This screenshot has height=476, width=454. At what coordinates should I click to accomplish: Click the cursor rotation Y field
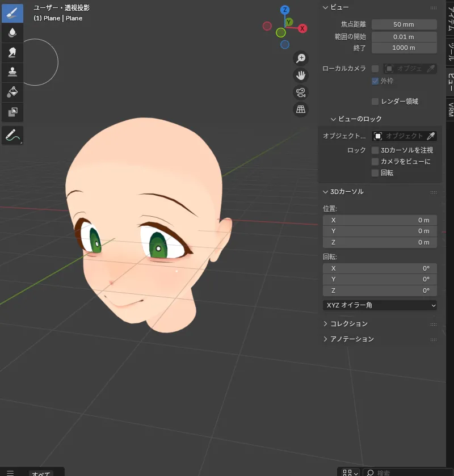(380, 280)
